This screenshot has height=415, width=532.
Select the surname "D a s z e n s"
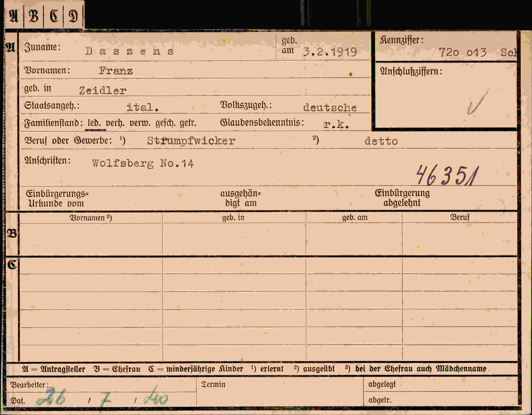click(x=130, y=51)
